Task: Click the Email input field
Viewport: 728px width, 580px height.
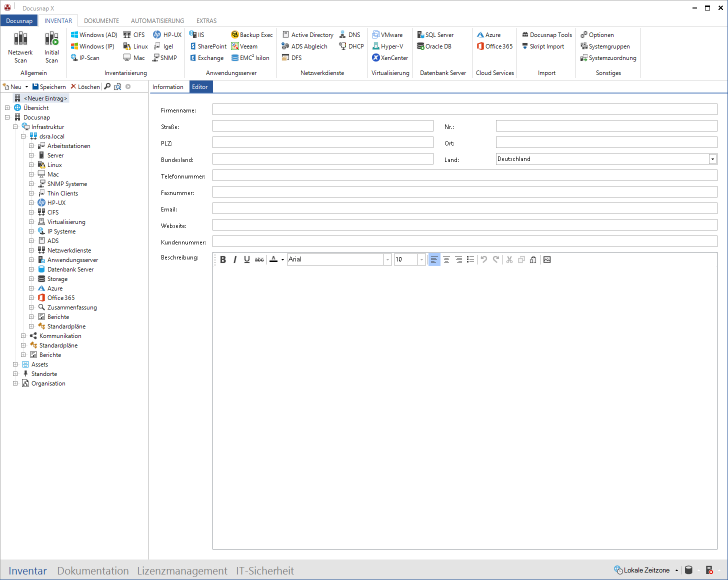Action: [x=465, y=208]
